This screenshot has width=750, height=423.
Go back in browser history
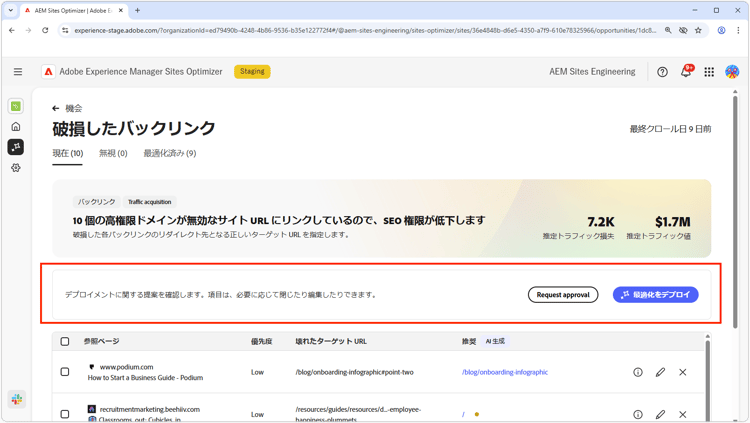12,30
